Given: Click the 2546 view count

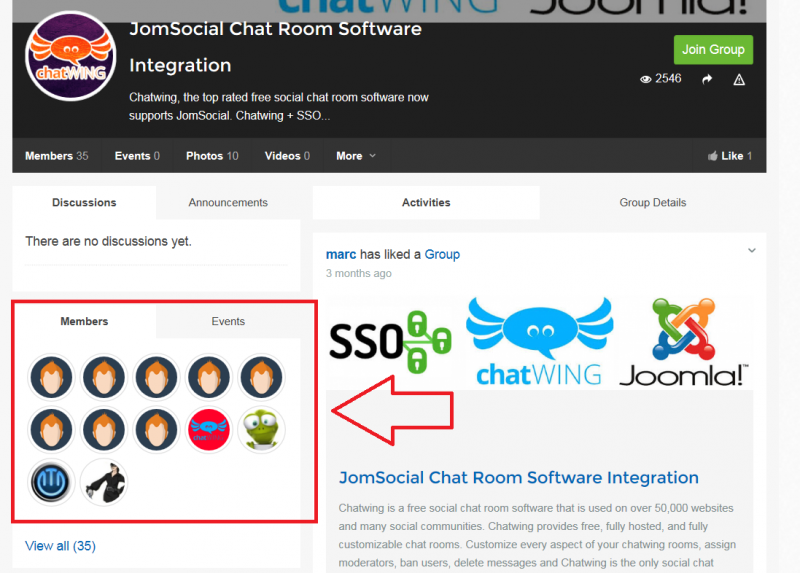Looking at the screenshot, I should tap(668, 79).
